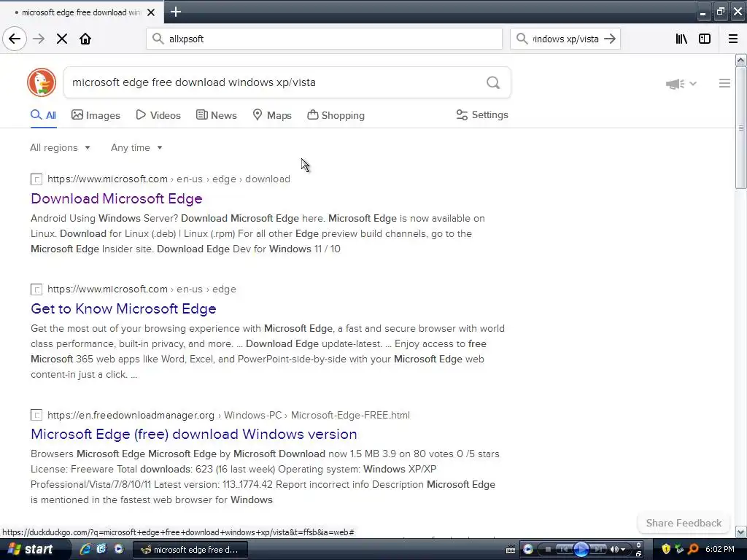Click the address bar containing allxpsoft

coord(324,39)
